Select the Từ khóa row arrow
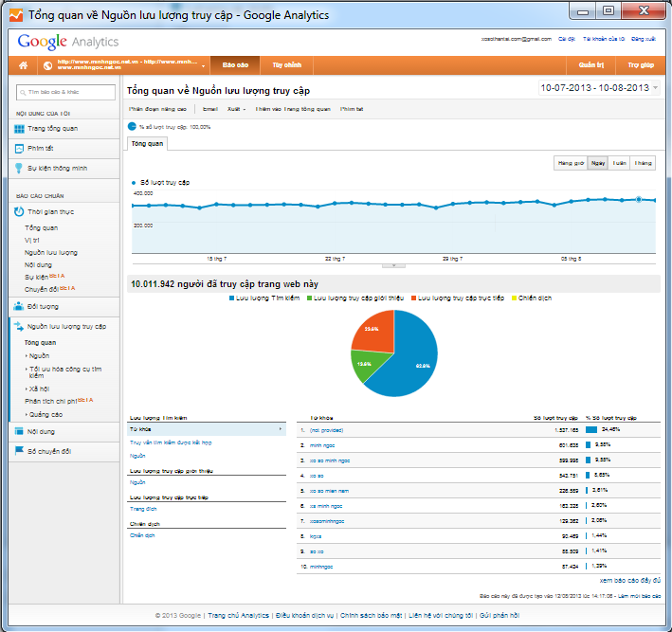Screen dimensions: 672x632 click(x=281, y=429)
